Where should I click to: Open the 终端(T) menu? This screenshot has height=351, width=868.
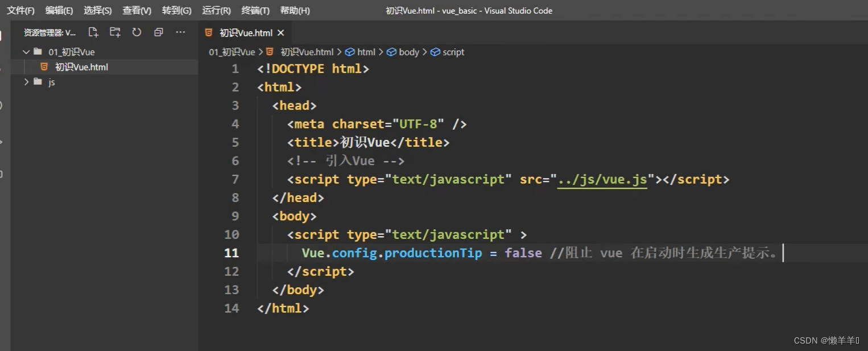(x=255, y=10)
